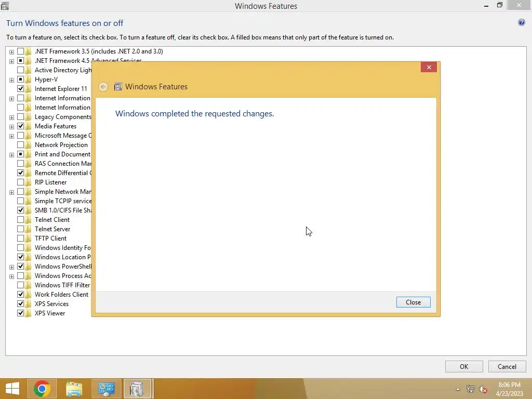Click the folder icon beside Network Projection
The height and width of the screenshot is (399, 532).
[29, 145]
